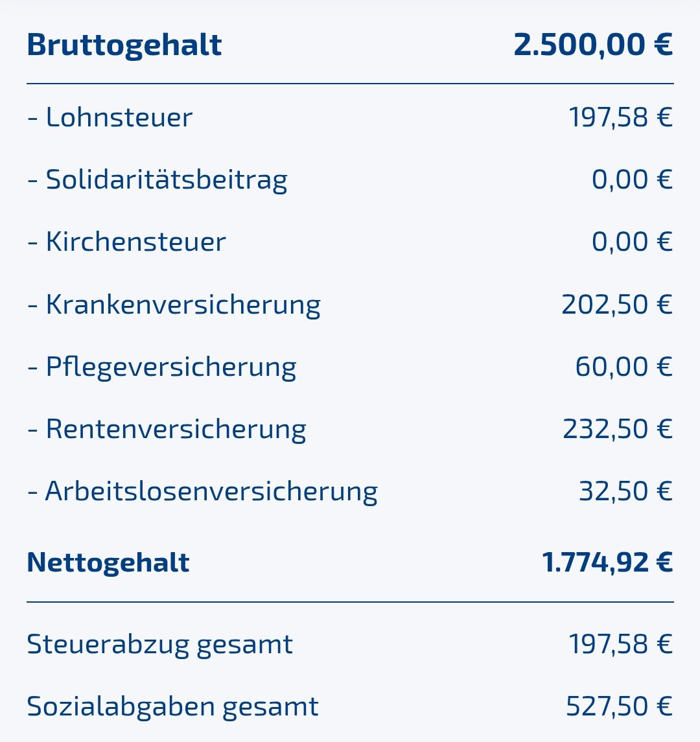Select the Lohnsteuer amount 197,58 €
The height and width of the screenshot is (742, 700).
coord(620,117)
